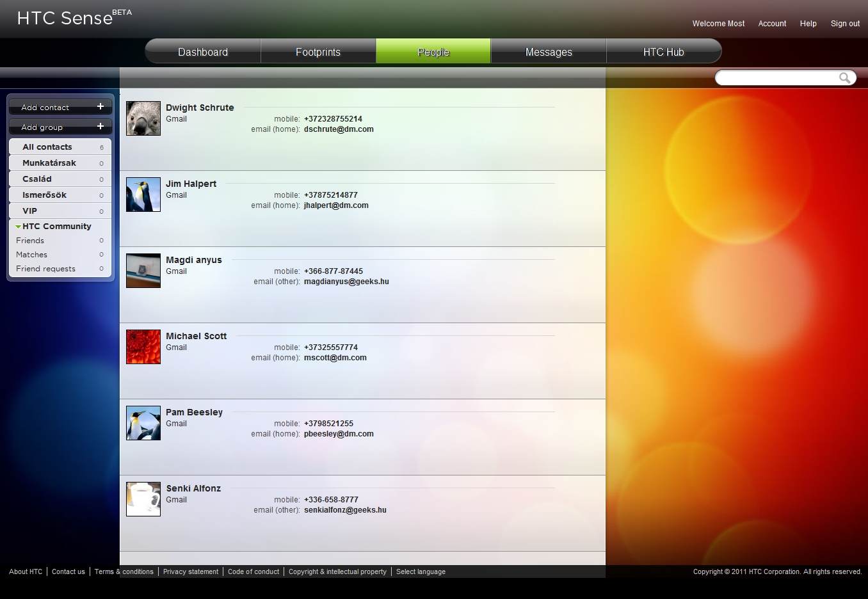This screenshot has height=599, width=868.
Task: Click the plus icon on Add contact
Action: click(x=100, y=107)
